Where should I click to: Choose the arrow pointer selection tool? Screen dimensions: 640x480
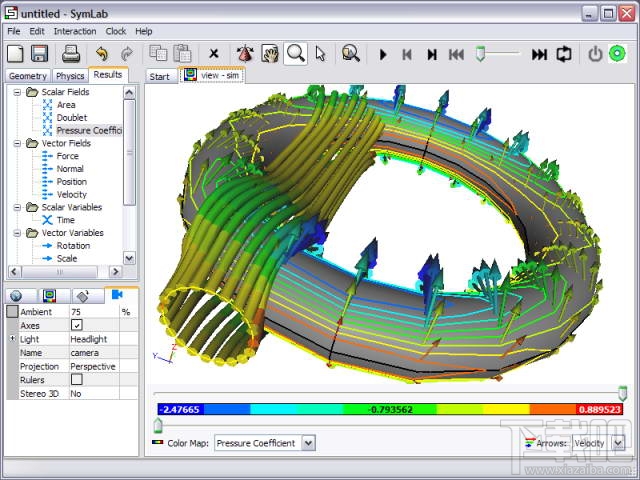(x=320, y=54)
